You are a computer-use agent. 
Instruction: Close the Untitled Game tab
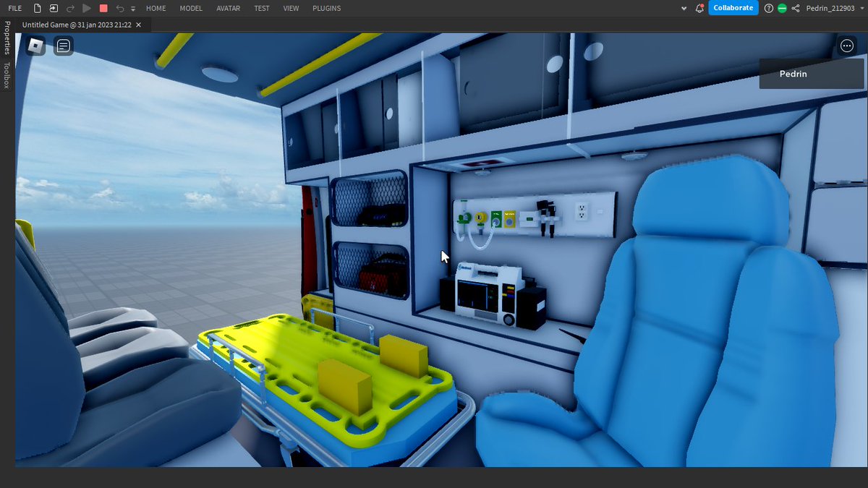tap(139, 25)
